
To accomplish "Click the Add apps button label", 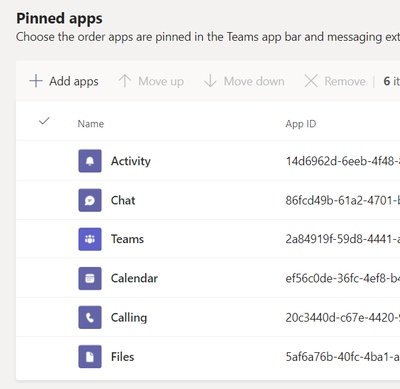I will (x=74, y=81).
